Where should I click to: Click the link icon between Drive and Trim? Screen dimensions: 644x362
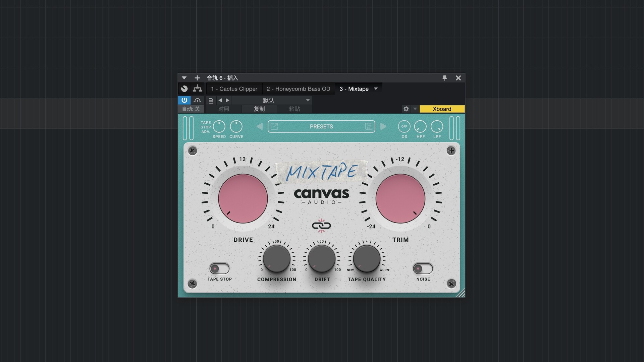coord(321,226)
